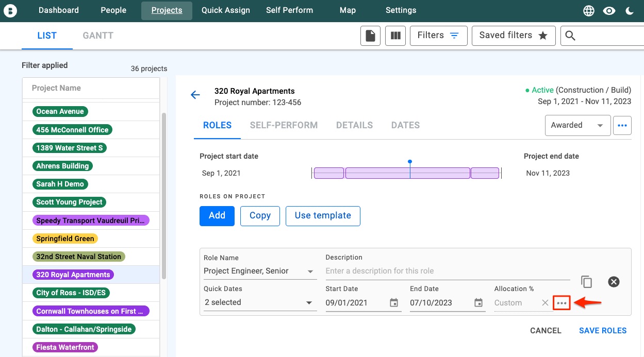Viewport: 644px width, 357px height.
Task: Open allocation ellipsis options
Action: 562,303
